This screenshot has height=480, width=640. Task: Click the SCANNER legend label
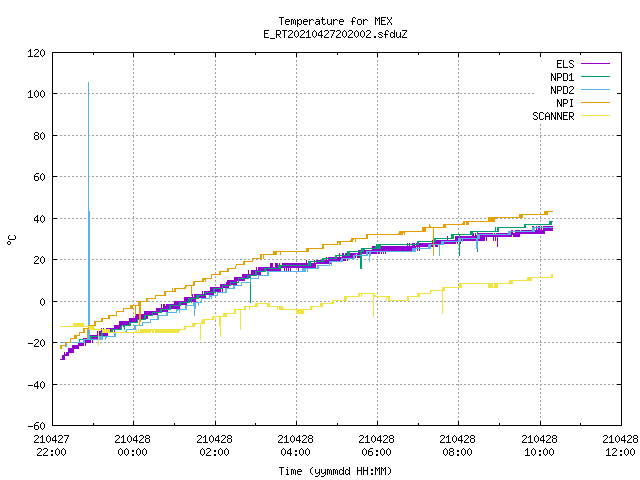(x=553, y=116)
